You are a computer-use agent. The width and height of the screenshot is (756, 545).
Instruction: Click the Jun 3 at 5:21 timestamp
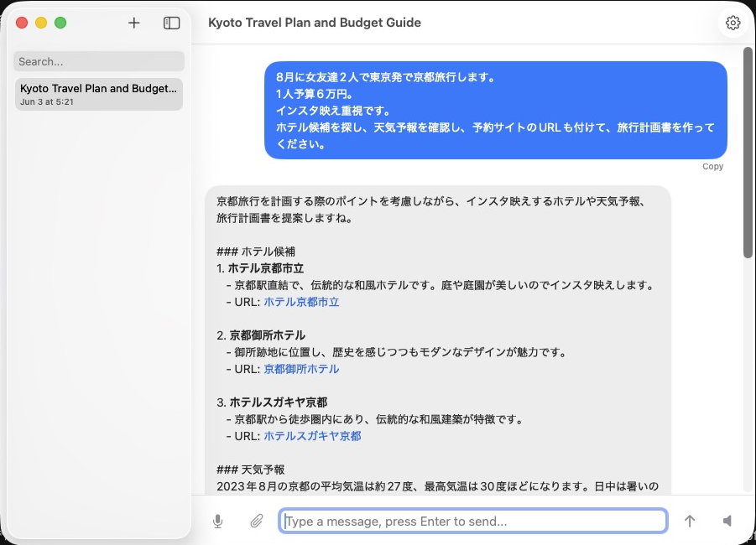pyautogui.click(x=47, y=102)
